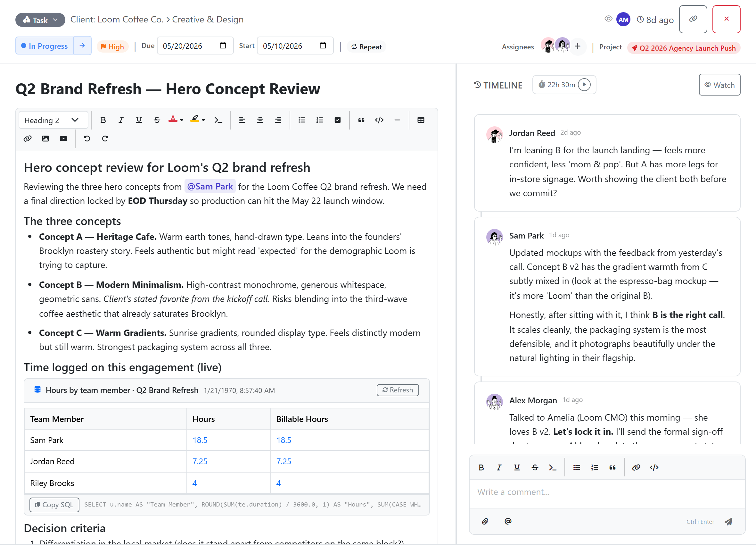Center align text in description editor
The image size is (756, 545).
(260, 120)
